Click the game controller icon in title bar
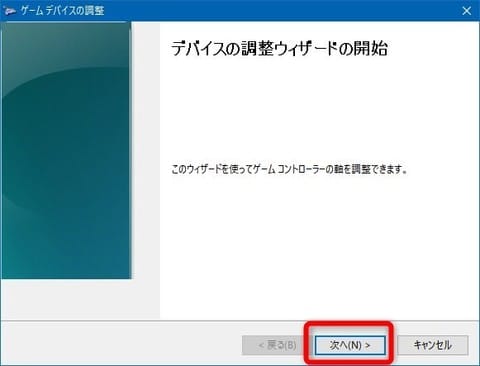The width and height of the screenshot is (480, 366). pos(9,11)
